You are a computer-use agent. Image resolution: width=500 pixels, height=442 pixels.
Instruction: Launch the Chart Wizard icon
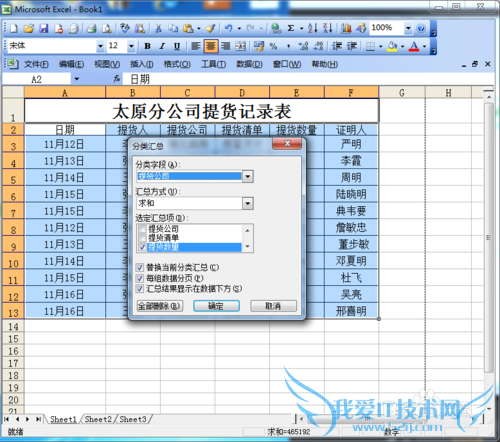click(346, 28)
